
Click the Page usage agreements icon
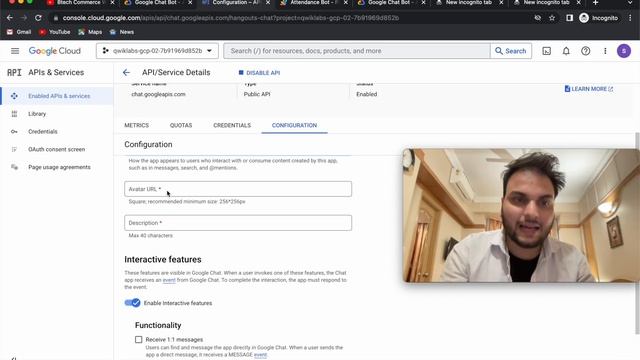[x=14, y=167]
